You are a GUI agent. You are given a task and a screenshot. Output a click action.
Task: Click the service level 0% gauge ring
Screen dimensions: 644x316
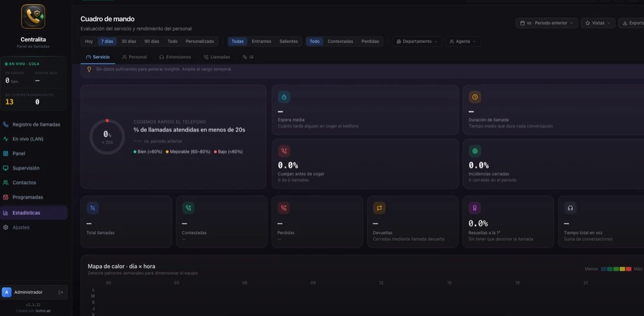(107, 137)
